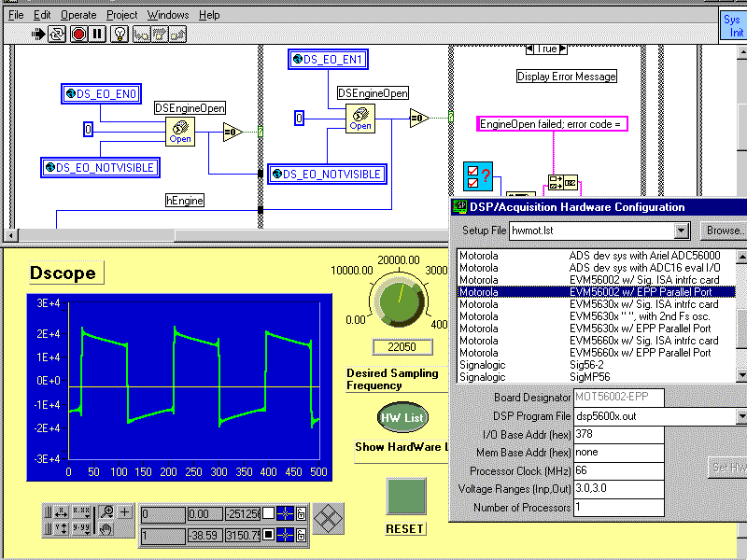Click case selector left arrow next to True
Screen dimensions: 747x560
pos(529,49)
